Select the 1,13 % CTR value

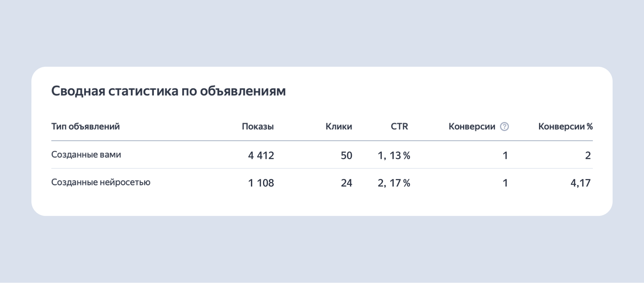pos(394,155)
